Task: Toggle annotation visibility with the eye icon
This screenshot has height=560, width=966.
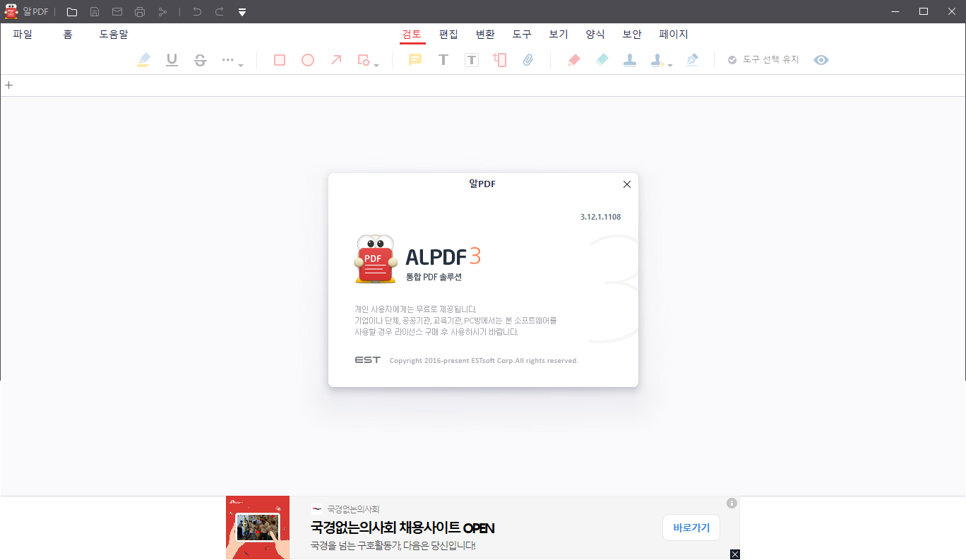Action: 821,59
